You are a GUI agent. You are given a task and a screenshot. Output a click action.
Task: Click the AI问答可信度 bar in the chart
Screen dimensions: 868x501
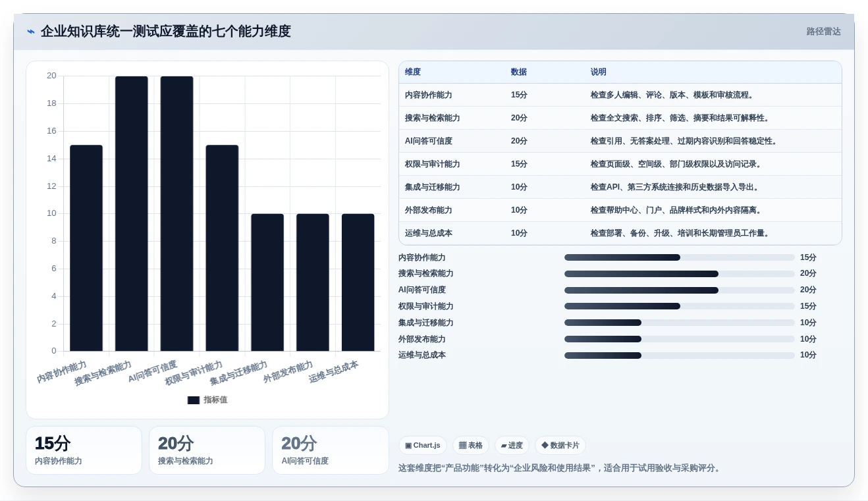point(177,214)
